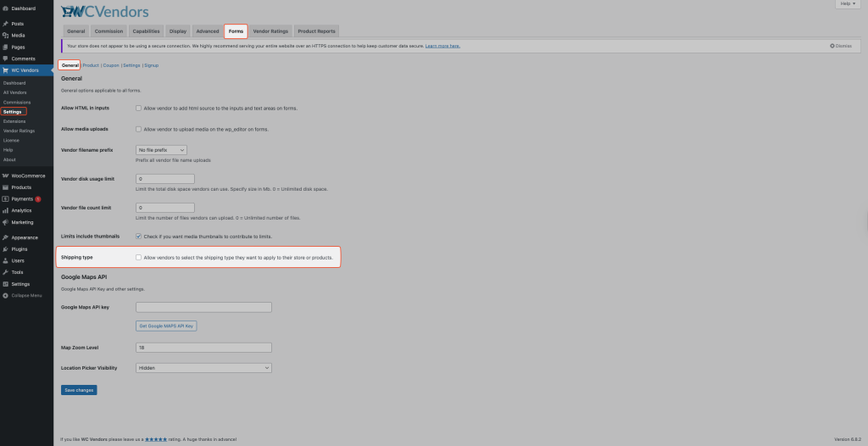This screenshot has height=446, width=868.
Task: Open the Tools wrench icon
Action: click(6, 272)
